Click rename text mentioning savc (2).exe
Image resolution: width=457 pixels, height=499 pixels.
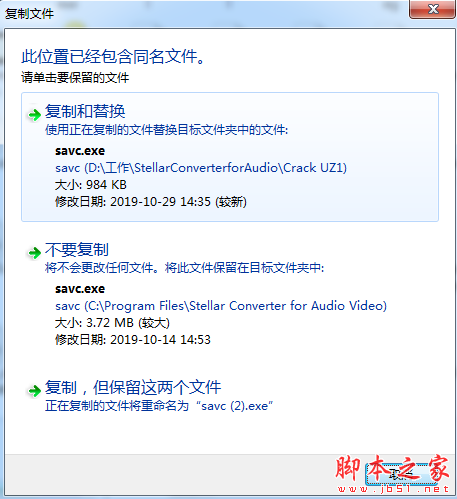click(x=159, y=406)
